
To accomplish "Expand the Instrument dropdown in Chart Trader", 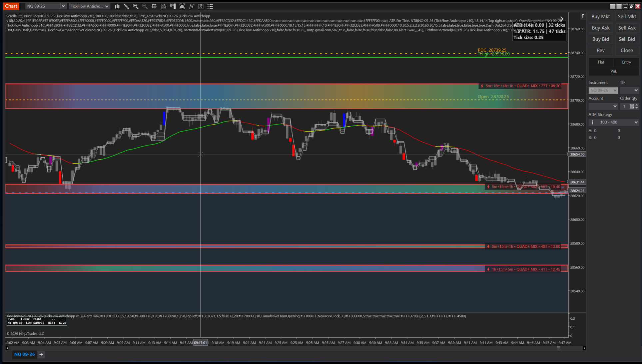I will (603, 90).
